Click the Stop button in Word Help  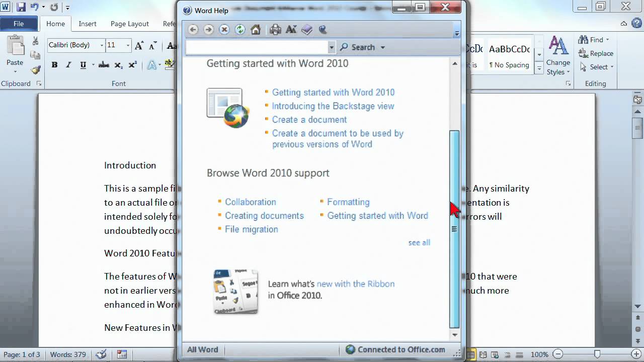coord(224,30)
